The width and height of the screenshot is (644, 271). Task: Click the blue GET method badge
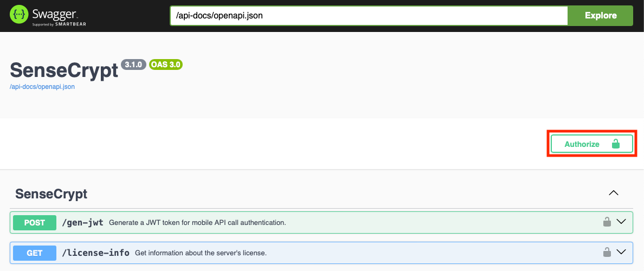[35, 253]
